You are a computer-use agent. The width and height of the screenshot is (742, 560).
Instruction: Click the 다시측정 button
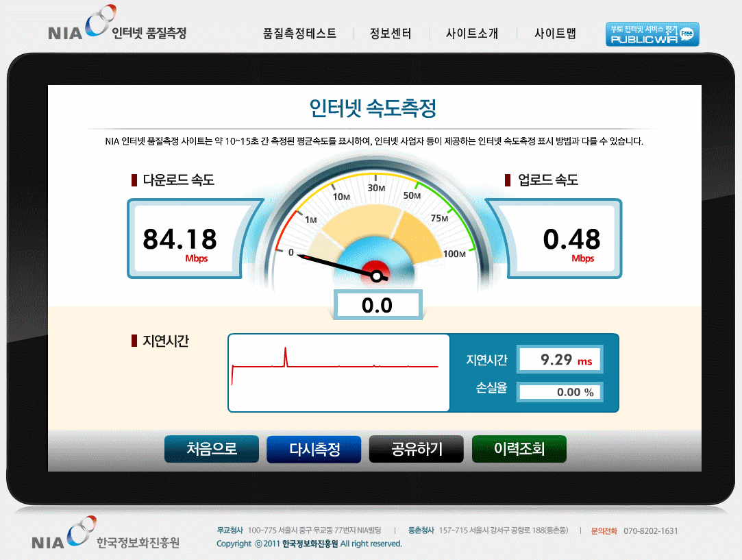(x=314, y=449)
